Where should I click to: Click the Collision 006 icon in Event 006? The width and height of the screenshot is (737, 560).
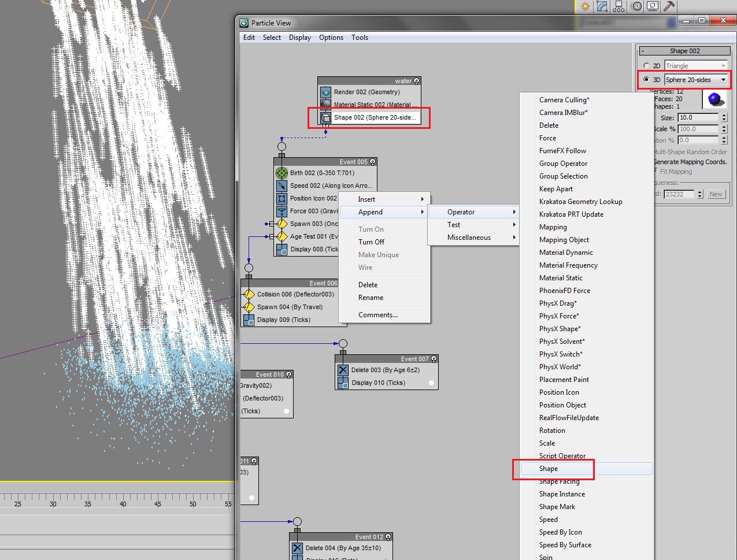(x=249, y=294)
